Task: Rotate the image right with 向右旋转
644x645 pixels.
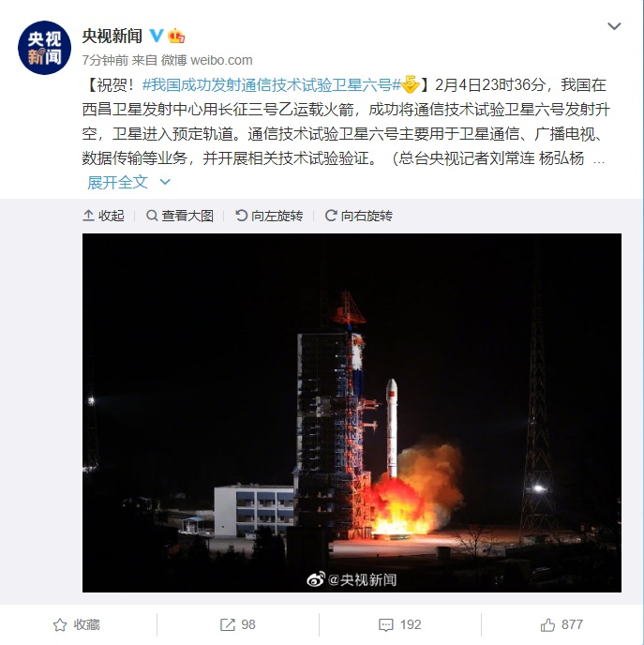Action: pos(359,216)
